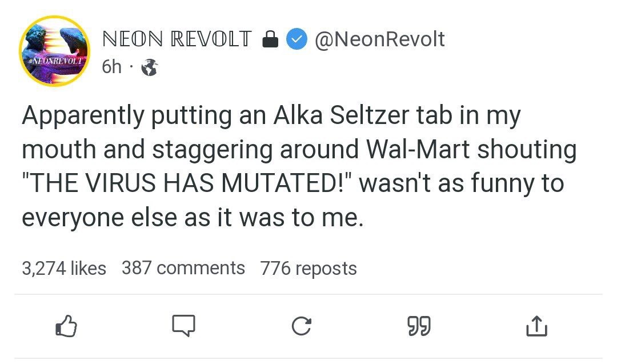This screenshot has width=617, height=364.
Task: Repost using the circular arrow icon
Action: (x=301, y=326)
